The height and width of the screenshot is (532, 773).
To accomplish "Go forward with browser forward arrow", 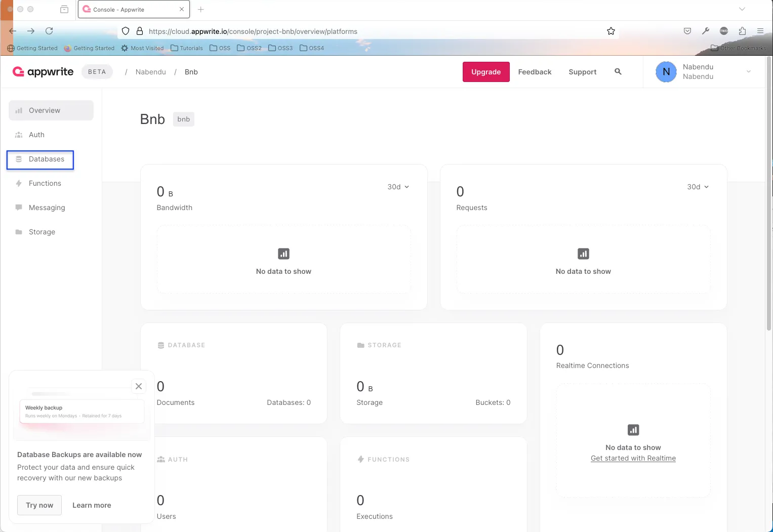I will (x=31, y=31).
